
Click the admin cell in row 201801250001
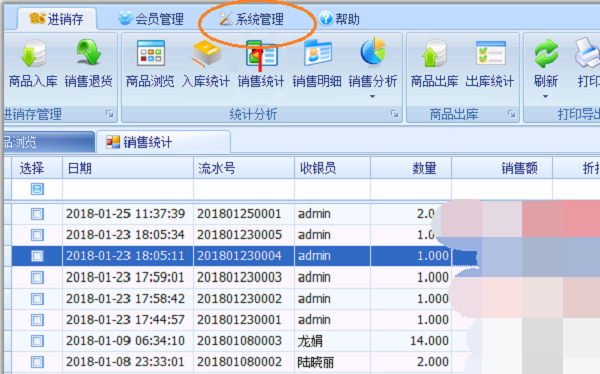tap(333, 214)
